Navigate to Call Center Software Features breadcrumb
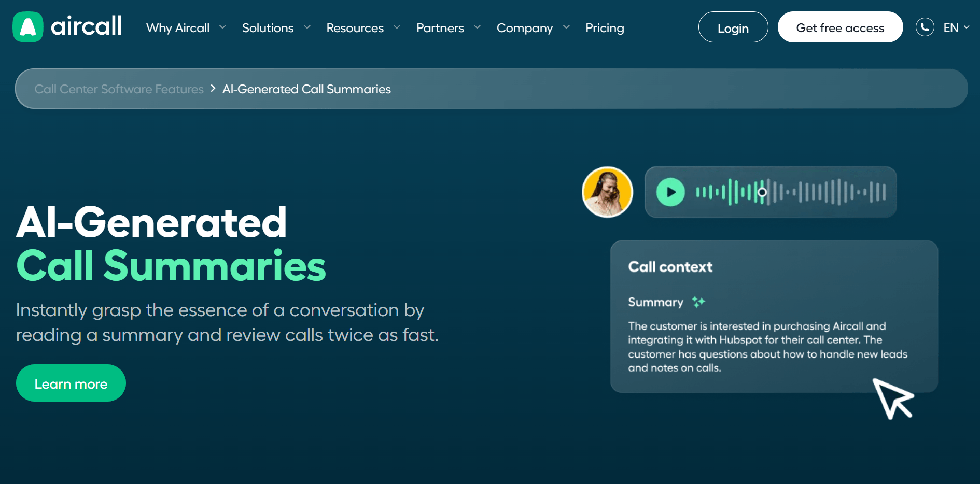980x484 pixels. point(119,89)
